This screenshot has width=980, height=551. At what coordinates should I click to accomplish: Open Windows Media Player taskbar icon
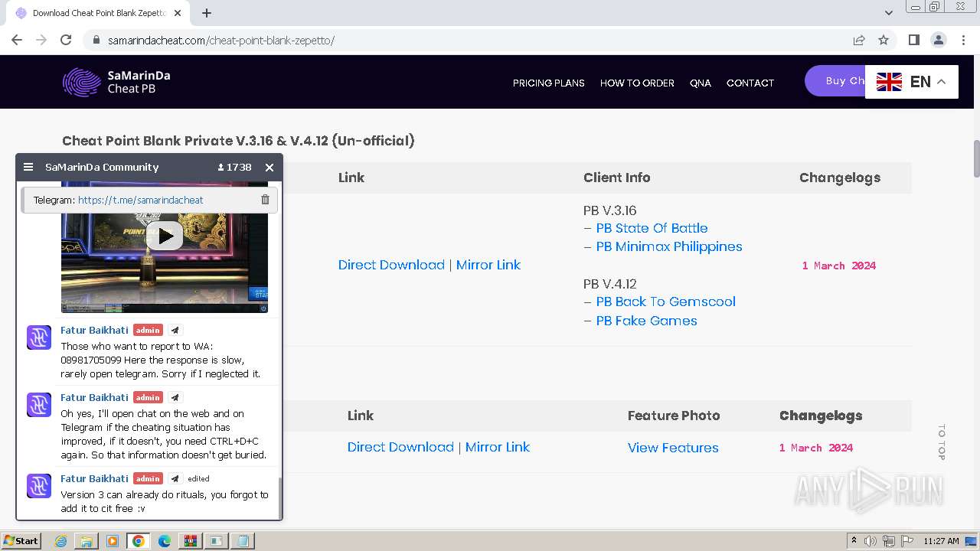(112, 541)
